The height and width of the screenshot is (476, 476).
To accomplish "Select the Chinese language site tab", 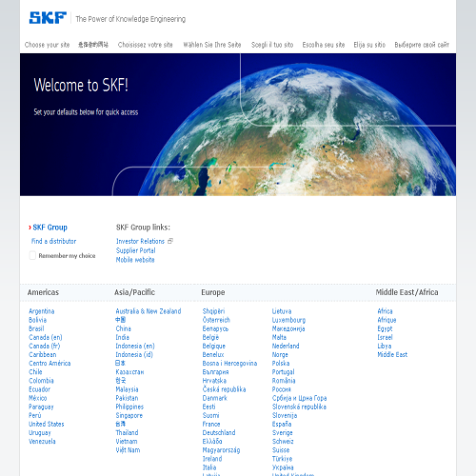I will (93, 45).
